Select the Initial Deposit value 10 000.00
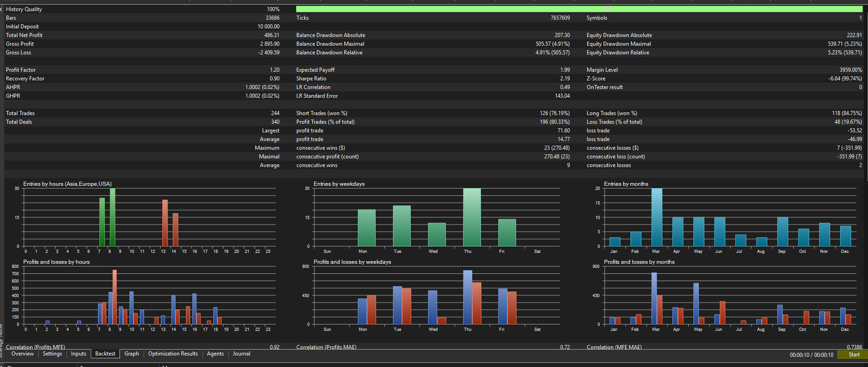Image resolution: width=868 pixels, height=367 pixels. (269, 27)
